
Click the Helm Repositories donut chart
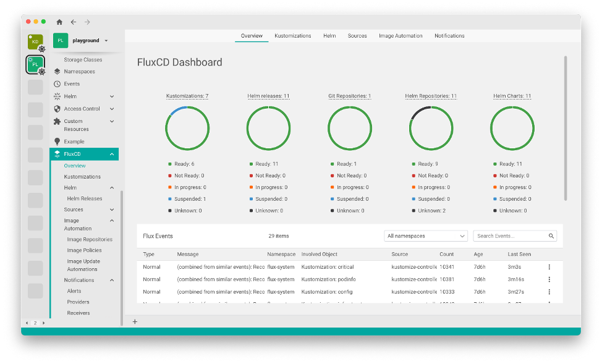(431, 129)
